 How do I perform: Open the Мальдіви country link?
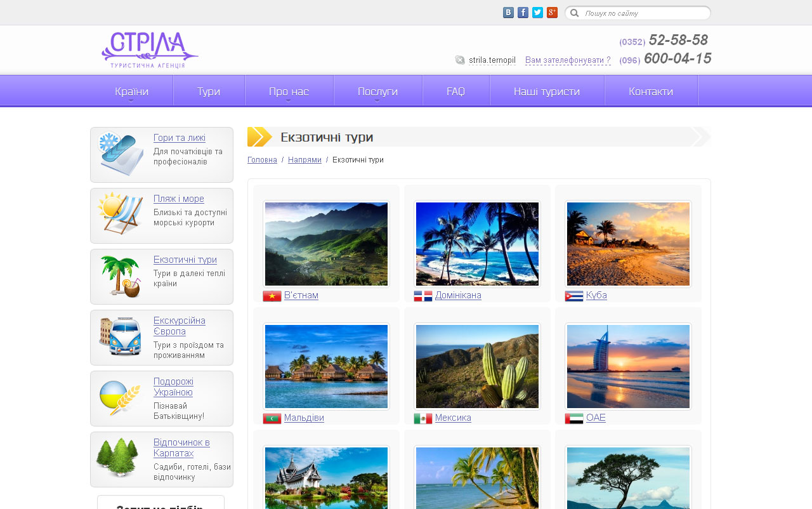(x=304, y=418)
